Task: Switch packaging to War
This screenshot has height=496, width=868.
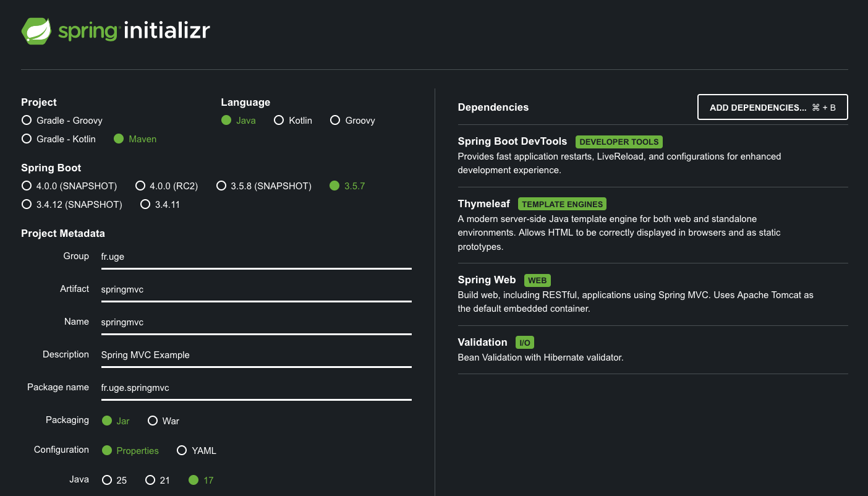Action: 164,421
